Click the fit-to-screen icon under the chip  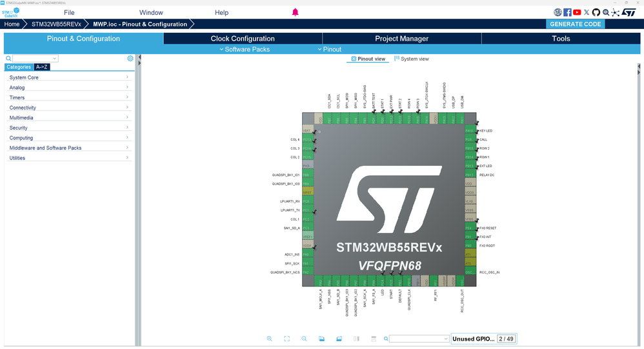click(x=287, y=339)
